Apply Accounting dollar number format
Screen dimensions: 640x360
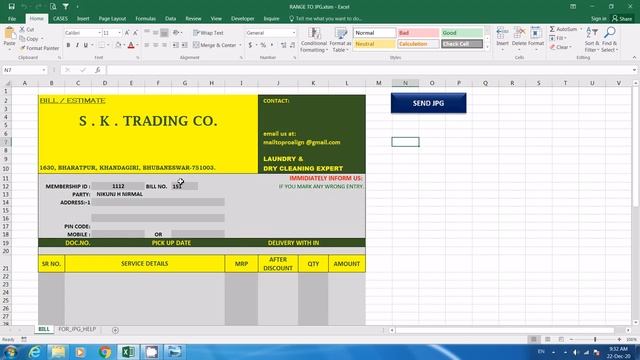[250, 45]
